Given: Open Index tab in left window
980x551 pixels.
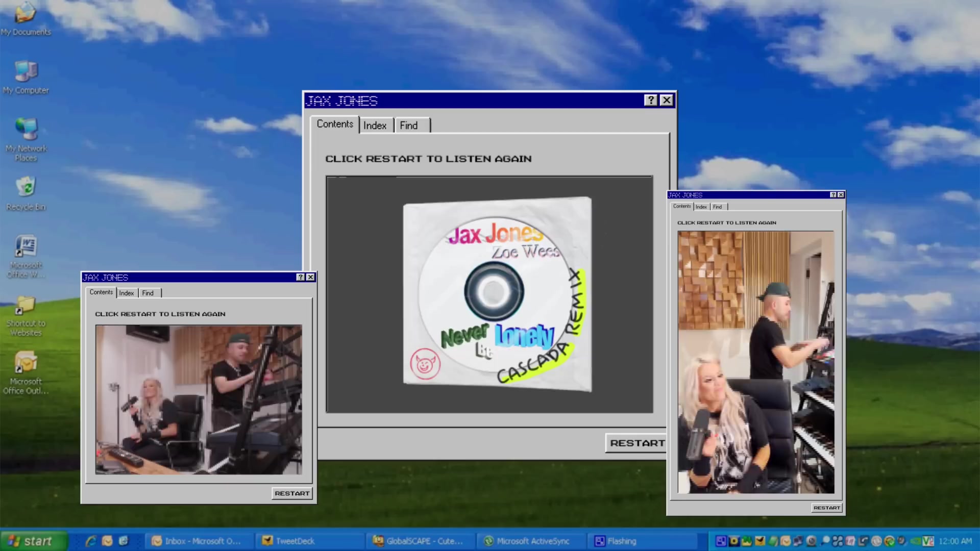Looking at the screenshot, I should 127,293.
